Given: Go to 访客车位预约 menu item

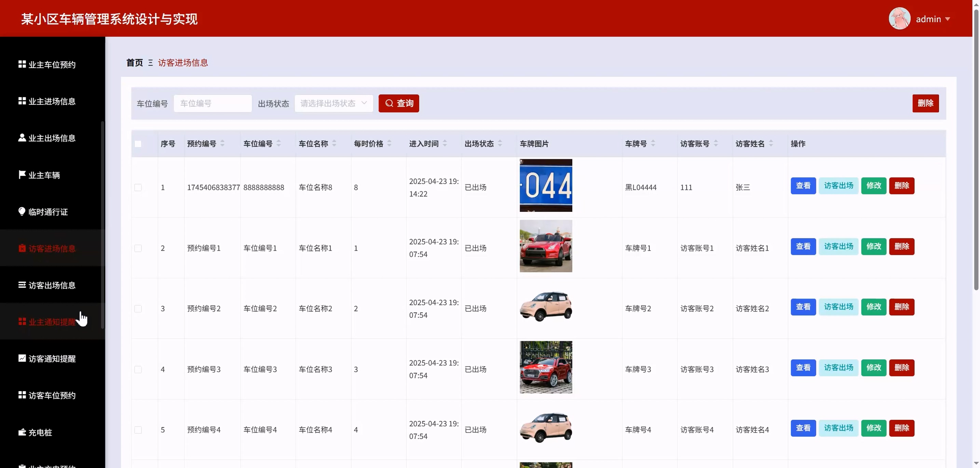Looking at the screenshot, I should pyautogui.click(x=52, y=395).
